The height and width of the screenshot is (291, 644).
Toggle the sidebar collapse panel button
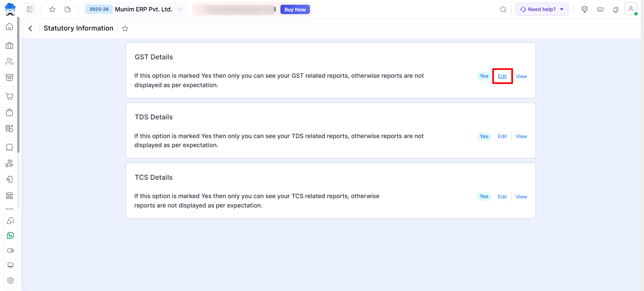coord(30,9)
